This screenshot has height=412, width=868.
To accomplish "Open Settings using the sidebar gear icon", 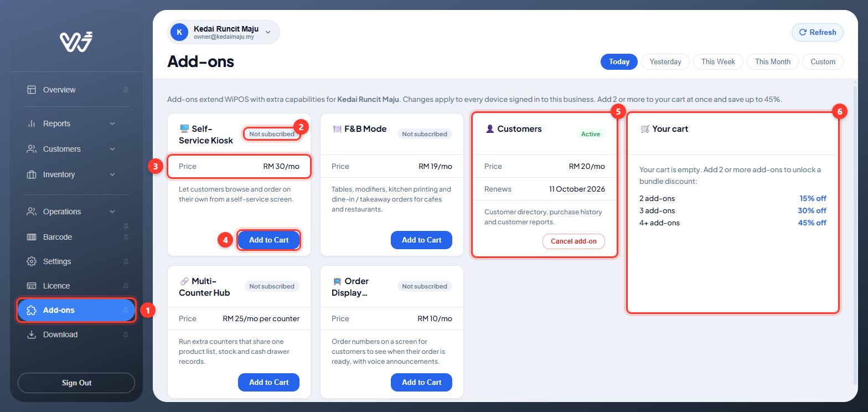I will [32, 261].
